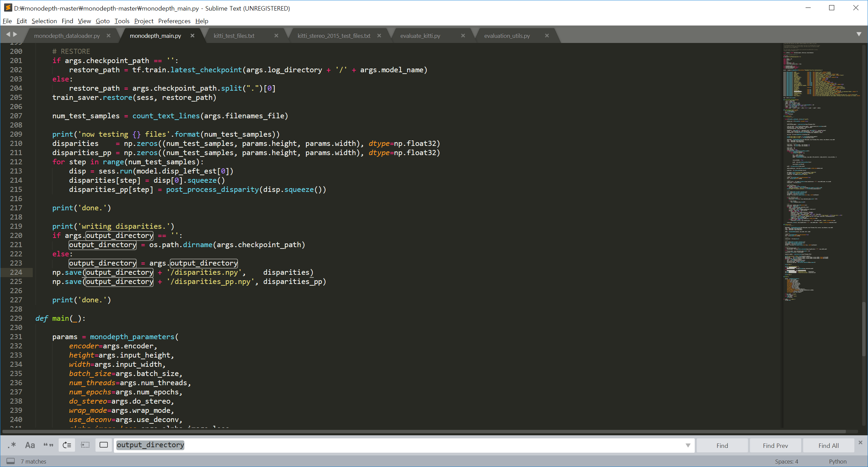Expand the find history dropdown
868x467 pixels.
coord(688,446)
